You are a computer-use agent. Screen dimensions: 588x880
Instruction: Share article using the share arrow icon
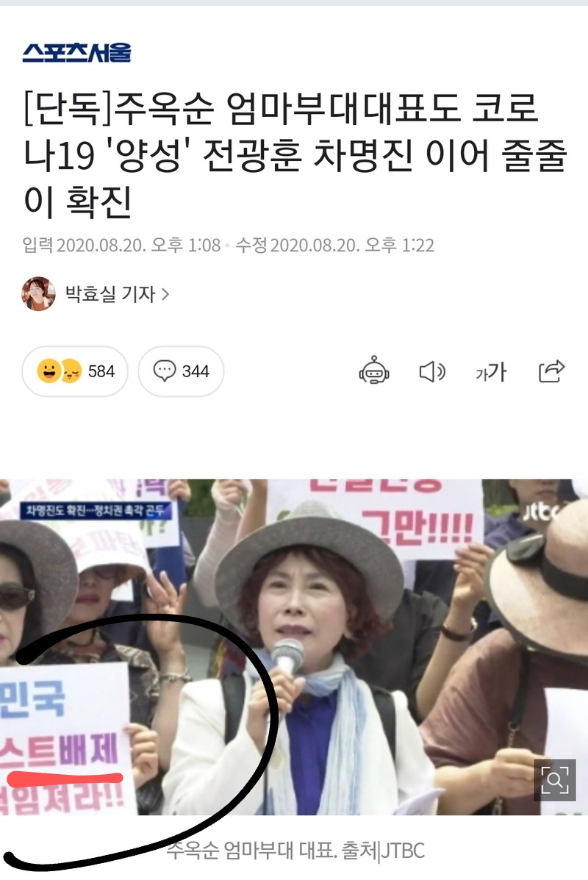551,371
